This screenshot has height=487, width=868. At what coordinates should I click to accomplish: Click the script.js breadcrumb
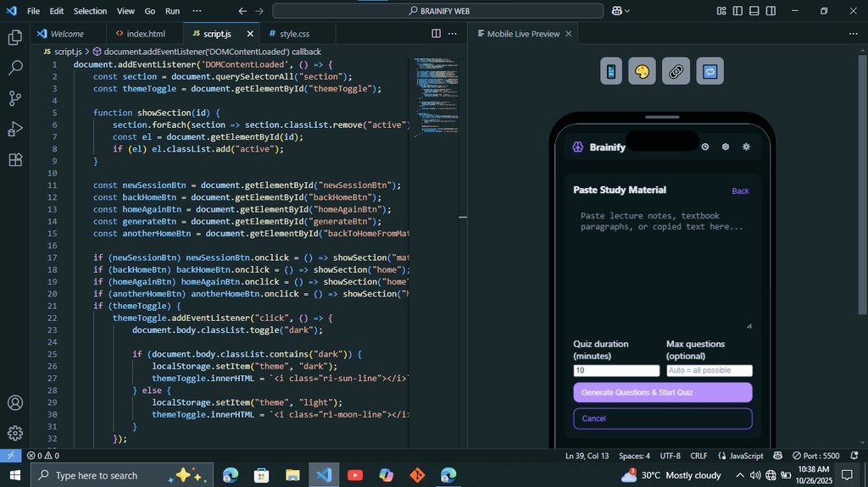[x=63, y=52]
